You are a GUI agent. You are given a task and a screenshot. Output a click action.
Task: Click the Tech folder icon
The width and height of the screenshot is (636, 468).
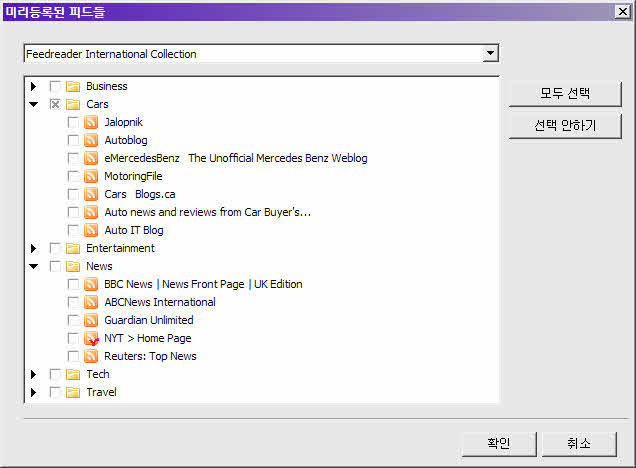pyautogui.click(x=73, y=374)
